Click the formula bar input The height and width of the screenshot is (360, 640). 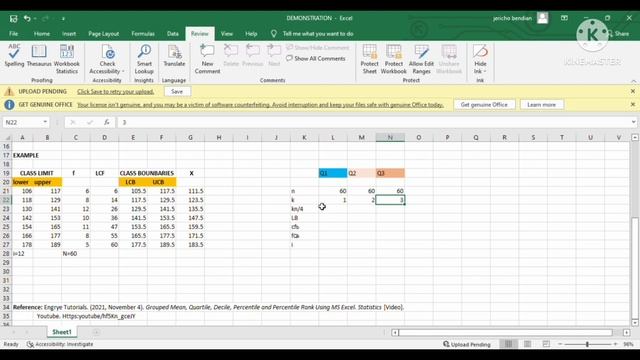pyautogui.click(x=373, y=122)
